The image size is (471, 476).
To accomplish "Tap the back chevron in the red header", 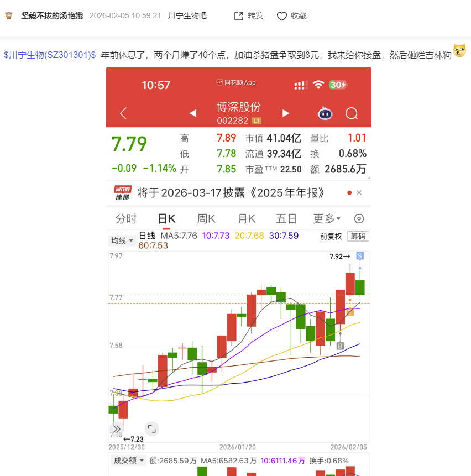I will [x=123, y=113].
